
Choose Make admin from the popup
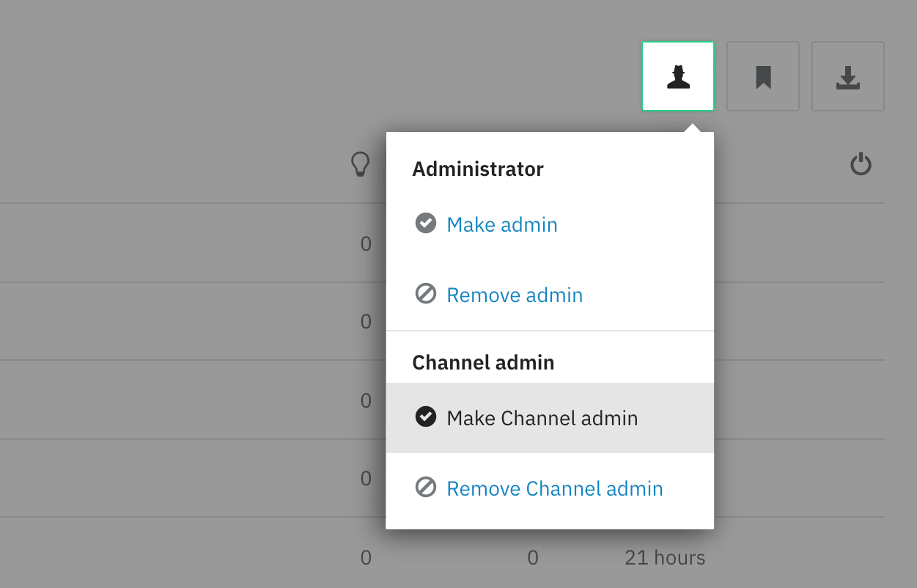(x=550, y=224)
